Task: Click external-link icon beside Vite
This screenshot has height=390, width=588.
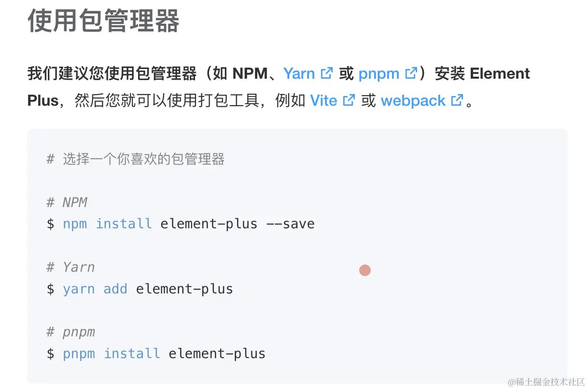Action: pos(349,100)
